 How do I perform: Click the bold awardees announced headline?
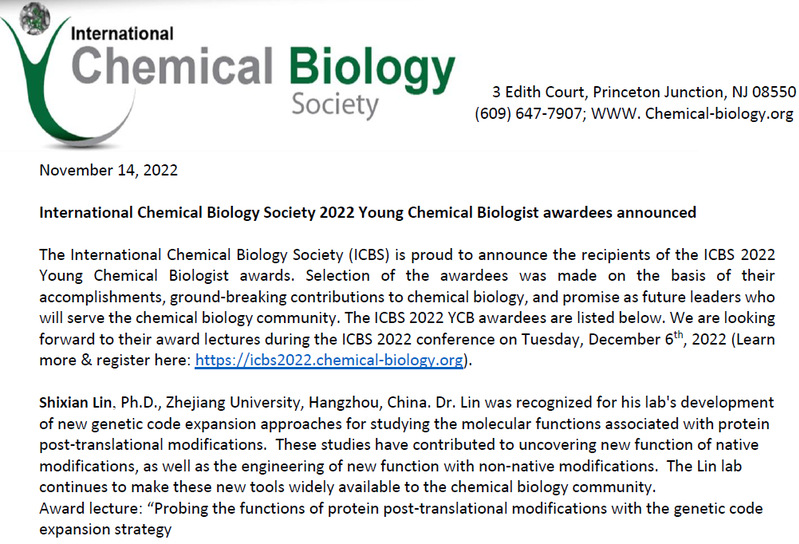coord(367,213)
